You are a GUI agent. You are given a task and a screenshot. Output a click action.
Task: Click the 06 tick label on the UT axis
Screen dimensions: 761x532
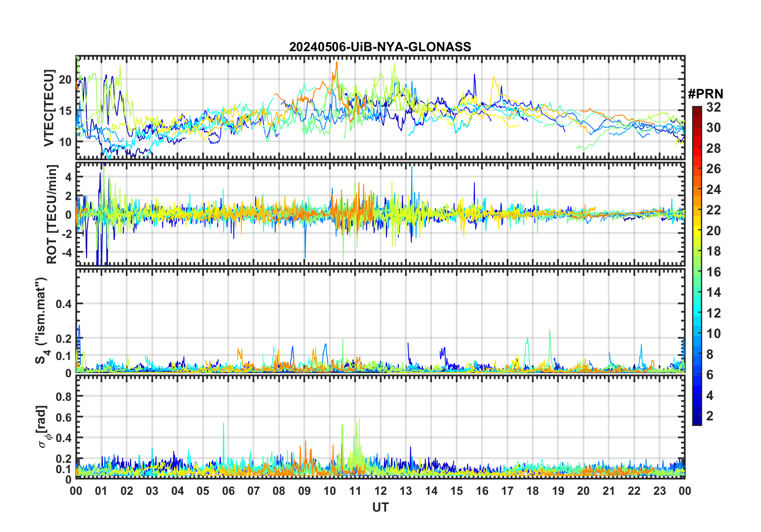(x=228, y=491)
